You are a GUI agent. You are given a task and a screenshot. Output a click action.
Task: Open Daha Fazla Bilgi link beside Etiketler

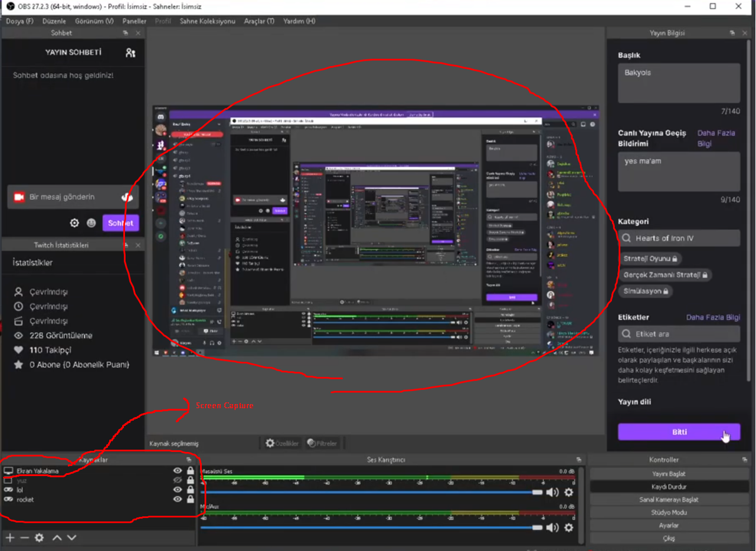(x=713, y=317)
